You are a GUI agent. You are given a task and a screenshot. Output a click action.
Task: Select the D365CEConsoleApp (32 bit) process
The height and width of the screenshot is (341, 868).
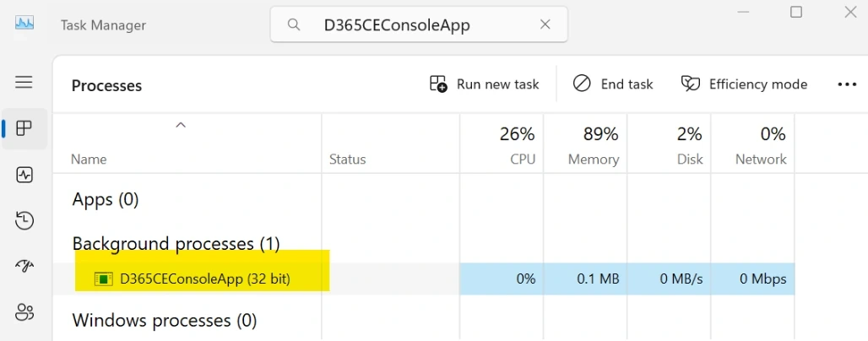pos(204,279)
